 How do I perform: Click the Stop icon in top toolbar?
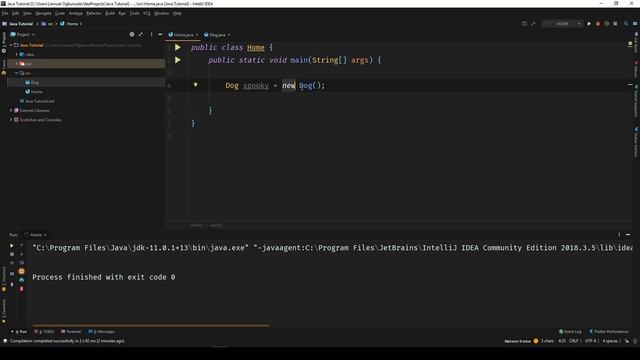pos(616,24)
